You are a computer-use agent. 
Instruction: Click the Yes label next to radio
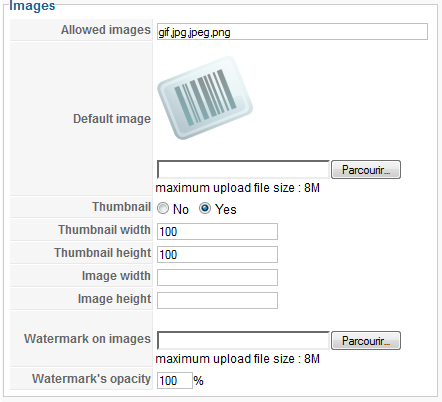pos(226,209)
